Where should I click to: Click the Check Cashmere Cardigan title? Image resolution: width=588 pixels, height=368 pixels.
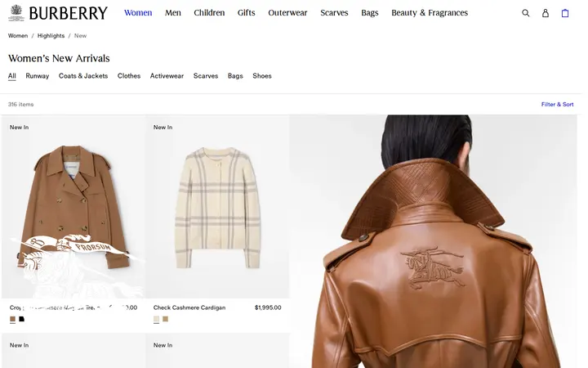(x=189, y=307)
